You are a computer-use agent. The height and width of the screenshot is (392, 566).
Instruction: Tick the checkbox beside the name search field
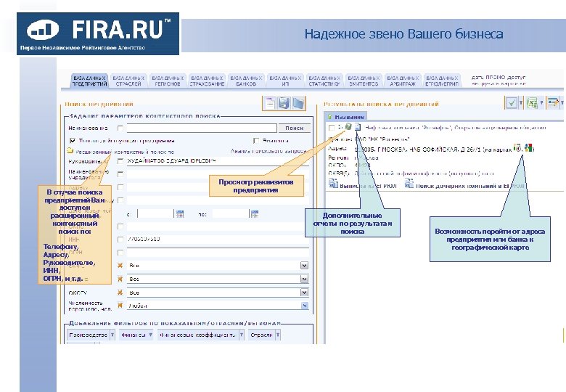(120, 128)
